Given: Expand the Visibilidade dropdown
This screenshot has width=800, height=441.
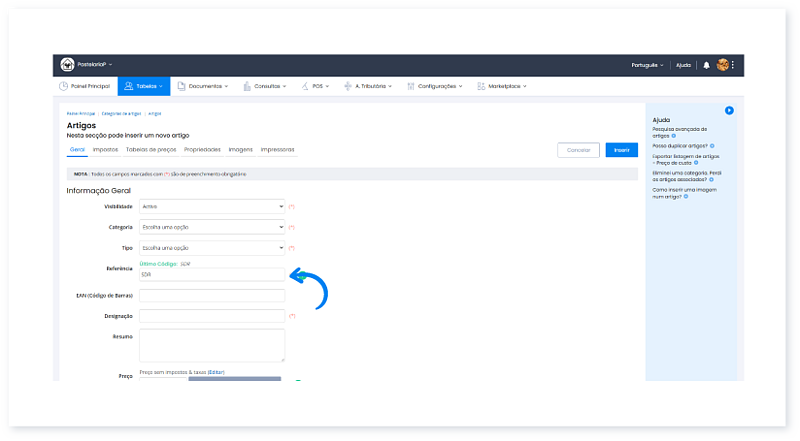Looking at the screenshot, I should 212,206.
